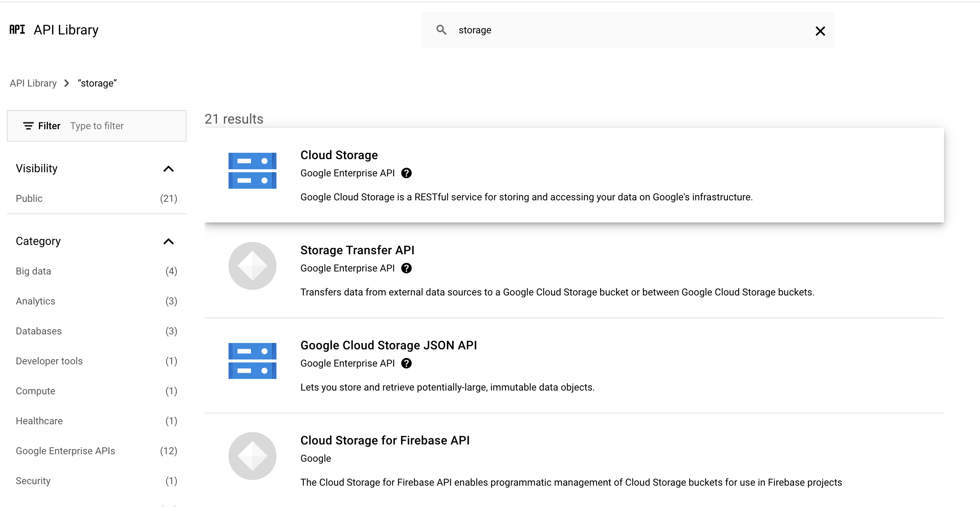
Task: Filter by Google Enterprise APIs category
Action: 97,451
